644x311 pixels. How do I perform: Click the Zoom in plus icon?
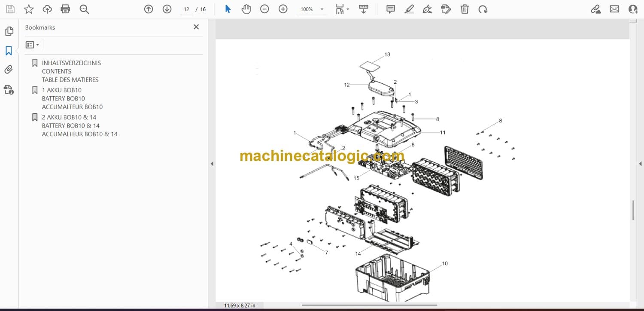point(283,9)
